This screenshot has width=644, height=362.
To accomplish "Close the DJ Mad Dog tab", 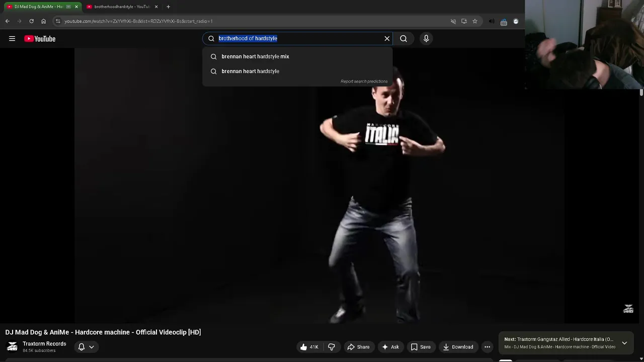I will [76, 7].
